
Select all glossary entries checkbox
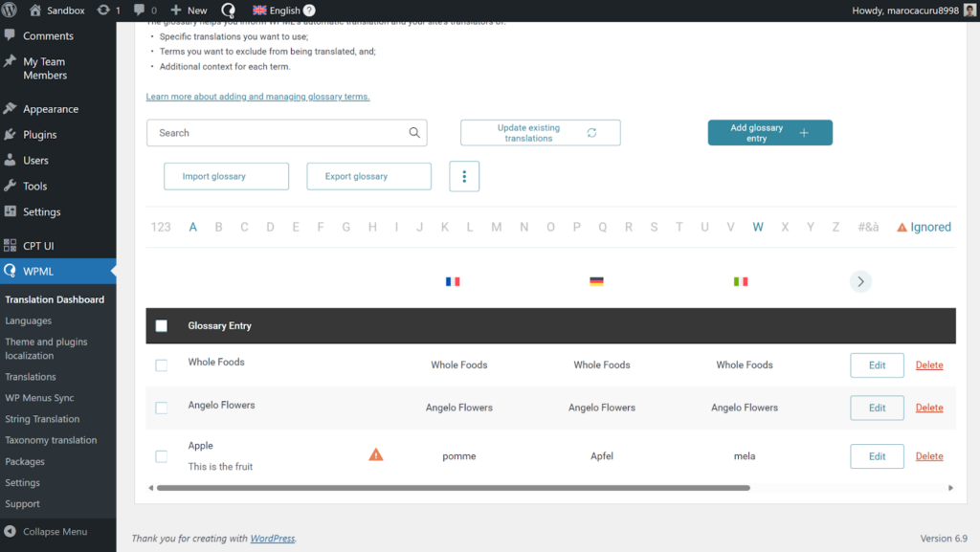click(x=161, y=325)
